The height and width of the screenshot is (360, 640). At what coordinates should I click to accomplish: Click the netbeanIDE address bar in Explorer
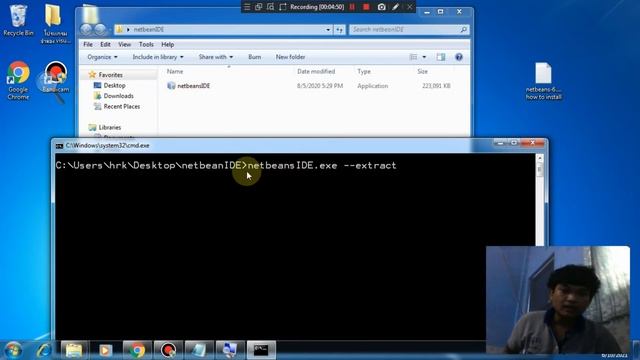[223, 29]
